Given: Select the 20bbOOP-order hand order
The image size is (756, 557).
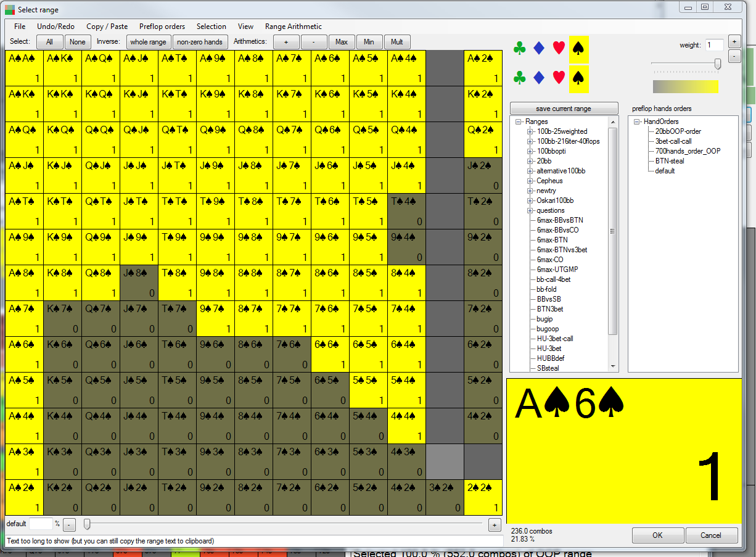Looking at the screenshot, I should 678,131.
